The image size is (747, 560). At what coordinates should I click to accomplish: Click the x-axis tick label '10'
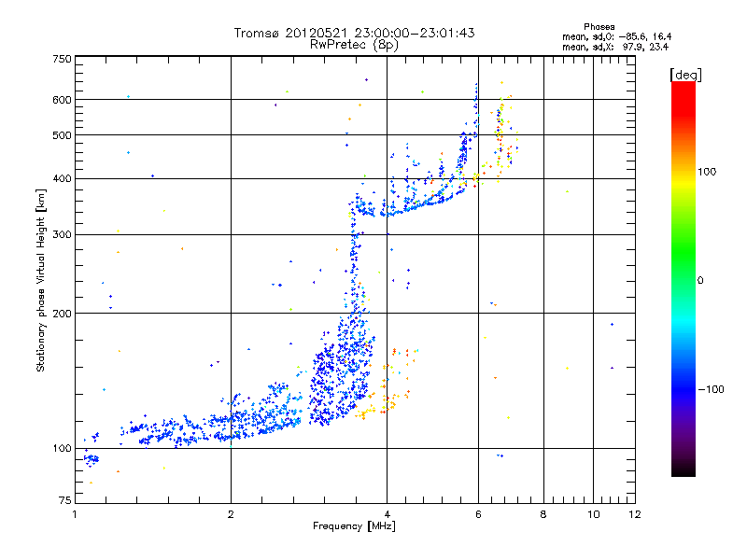(x=594, y=514)
